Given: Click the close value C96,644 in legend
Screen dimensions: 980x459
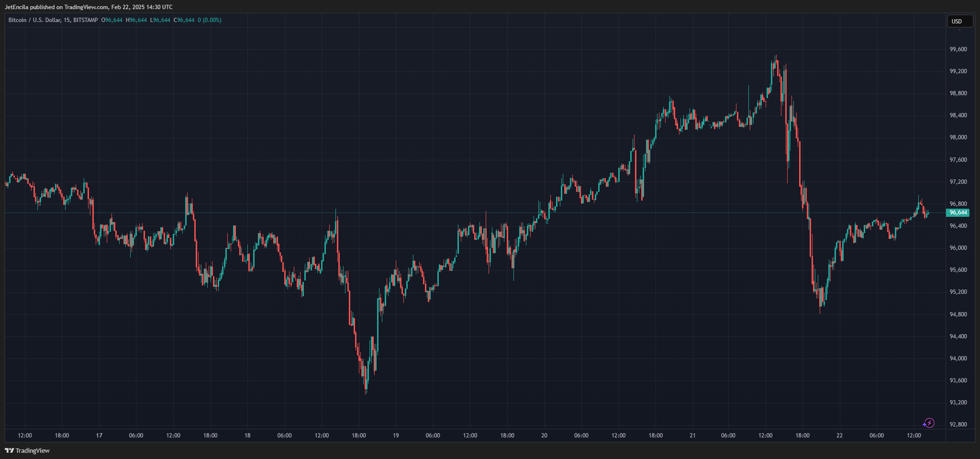Looking at the screenshot, I should [184, 20].
